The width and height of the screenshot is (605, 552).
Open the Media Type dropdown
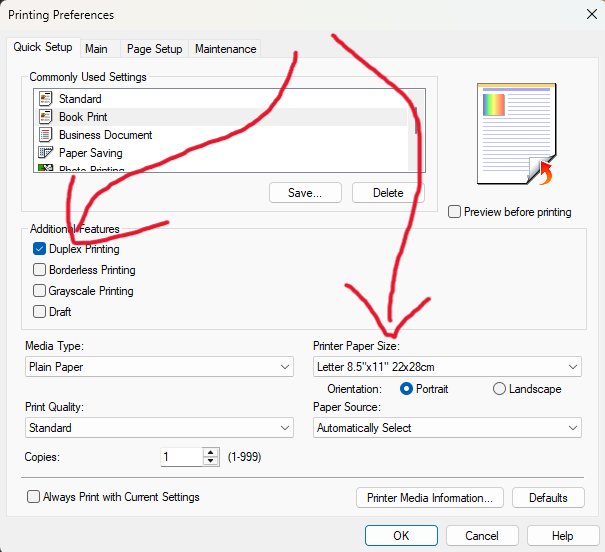159,367
